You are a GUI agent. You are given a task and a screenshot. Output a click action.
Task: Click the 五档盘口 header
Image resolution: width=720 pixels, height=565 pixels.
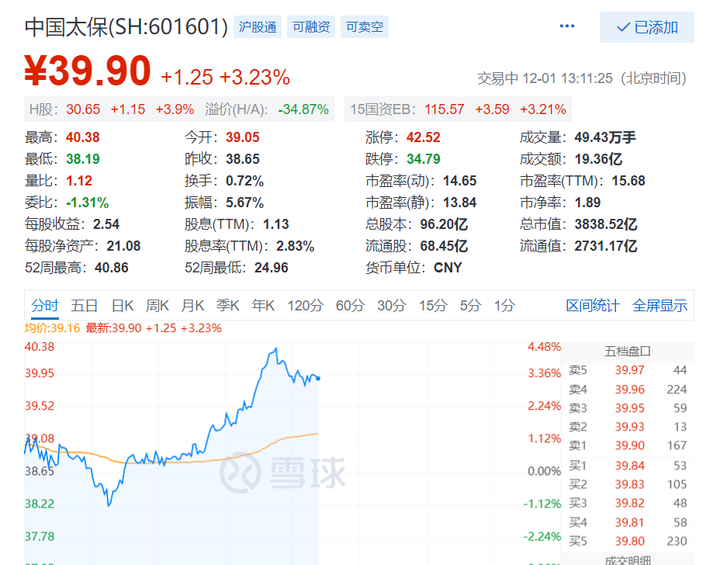[627, 351]
